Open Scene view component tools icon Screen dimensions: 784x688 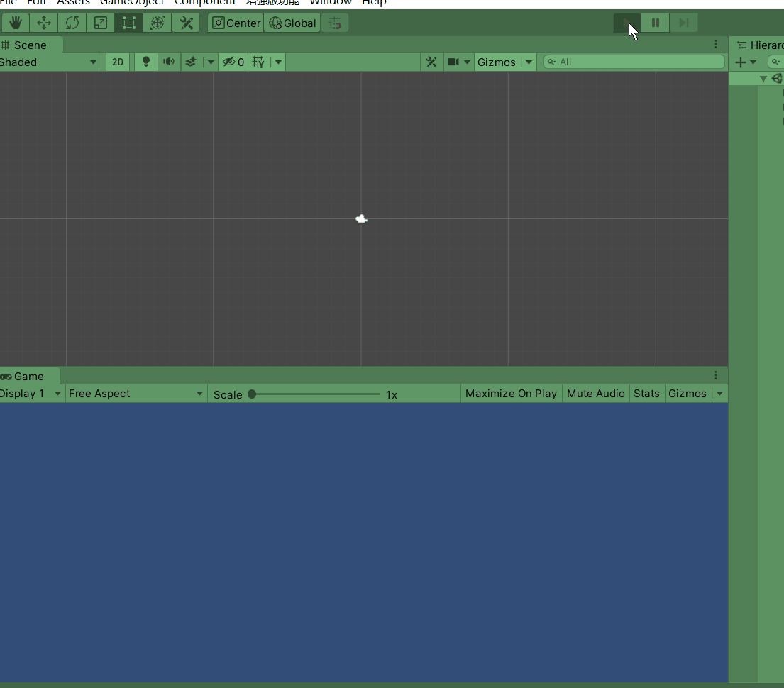point(431,62)
